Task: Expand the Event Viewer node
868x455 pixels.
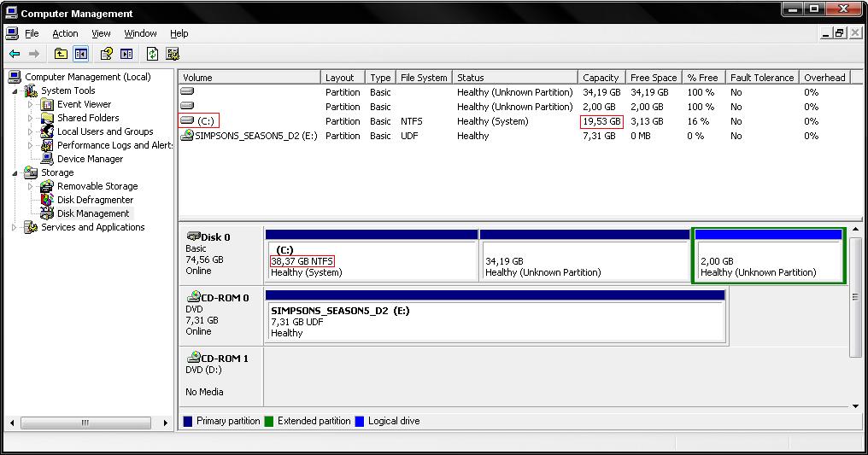Action: point(31,104)
